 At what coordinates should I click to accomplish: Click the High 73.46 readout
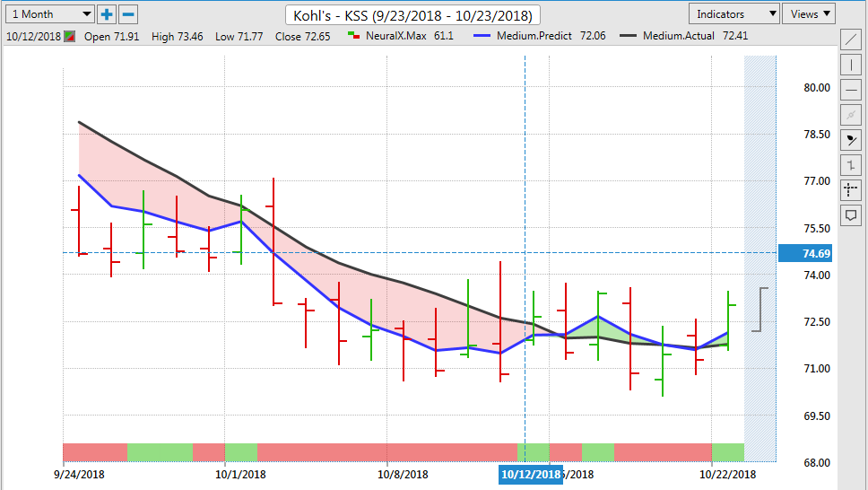[x=178, y=37]
